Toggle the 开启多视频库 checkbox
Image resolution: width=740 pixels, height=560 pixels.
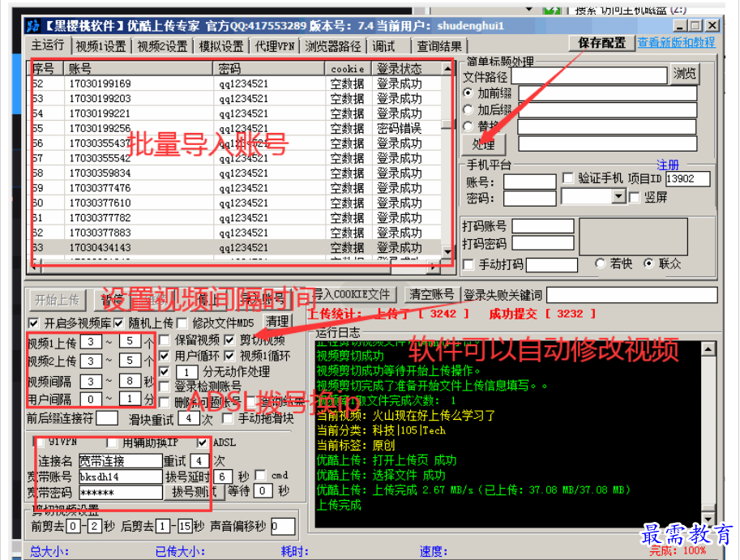pyautogui.click(x=33, y=323)
